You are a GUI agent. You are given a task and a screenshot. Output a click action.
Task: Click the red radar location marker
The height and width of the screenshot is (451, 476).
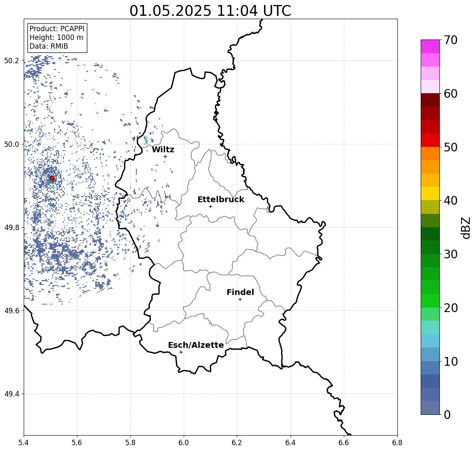[x=52, y=178]
